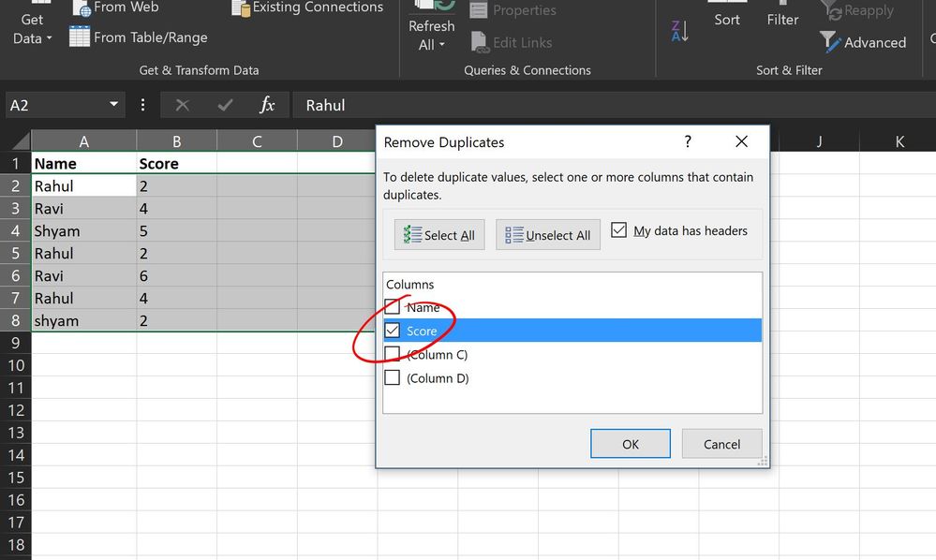Screen dimensions: 936x560
Task: Select column A header
Action: (x=83, y=141)
